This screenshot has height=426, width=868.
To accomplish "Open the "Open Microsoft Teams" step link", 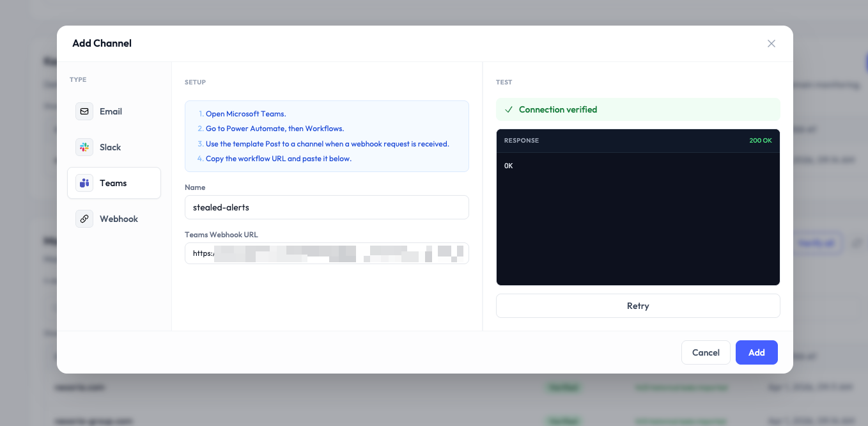I will point(245,113).
